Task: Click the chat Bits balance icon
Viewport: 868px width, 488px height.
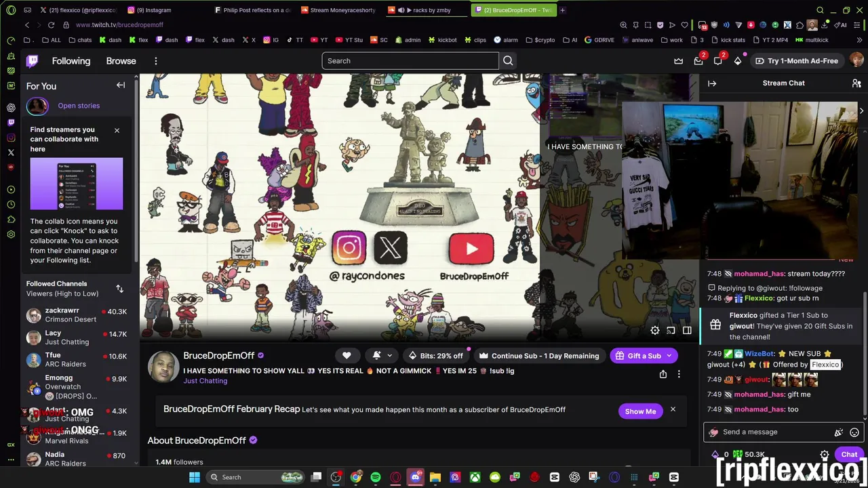Action: (x=715, y=455)
